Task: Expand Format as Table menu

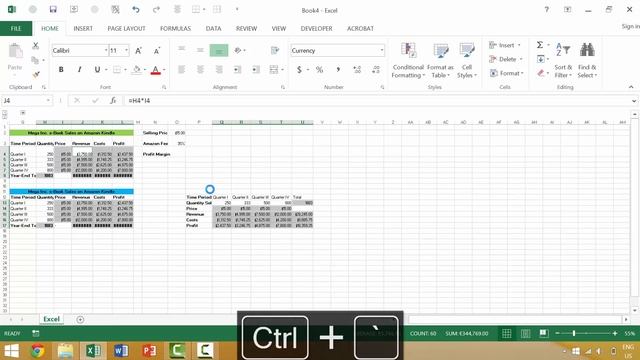Action: pyautogui.click(x=440, y=60)
